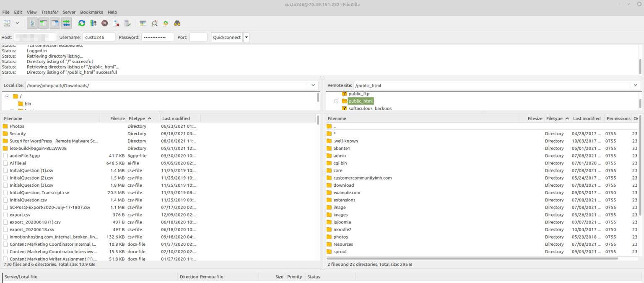Disconnect from the server

116,23
